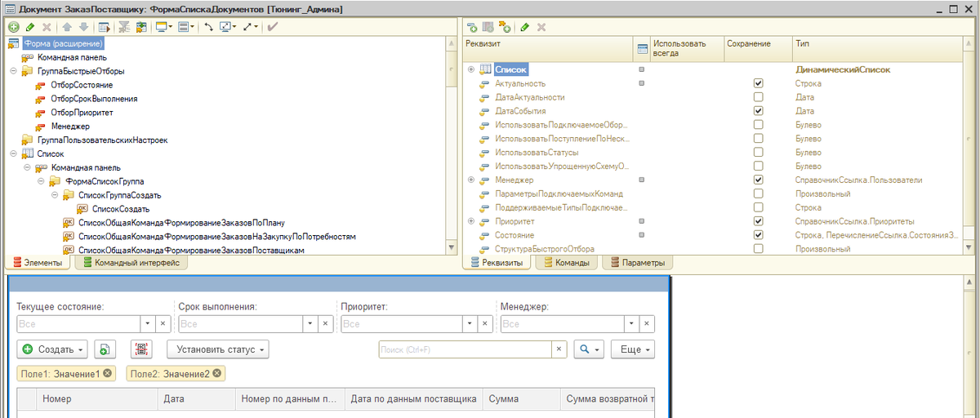Collapse the СписокГруппаСоздать node
980x418 pixels.
pos(54,195)
